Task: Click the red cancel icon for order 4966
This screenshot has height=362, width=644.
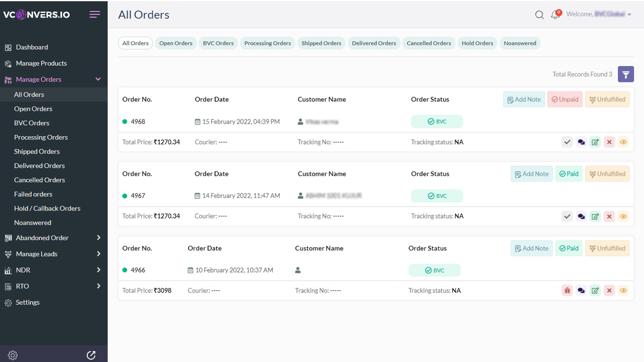Action: (x=609, y=290)
